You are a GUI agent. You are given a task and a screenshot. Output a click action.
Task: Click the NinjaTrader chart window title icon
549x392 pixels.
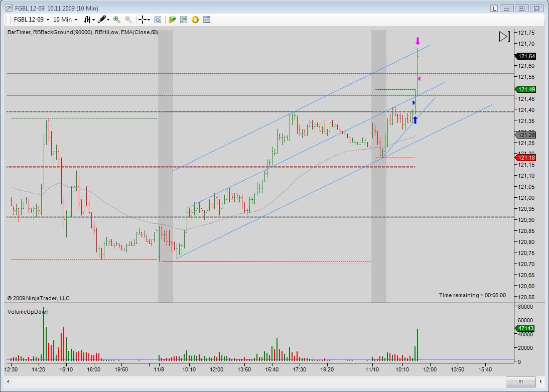9,8
